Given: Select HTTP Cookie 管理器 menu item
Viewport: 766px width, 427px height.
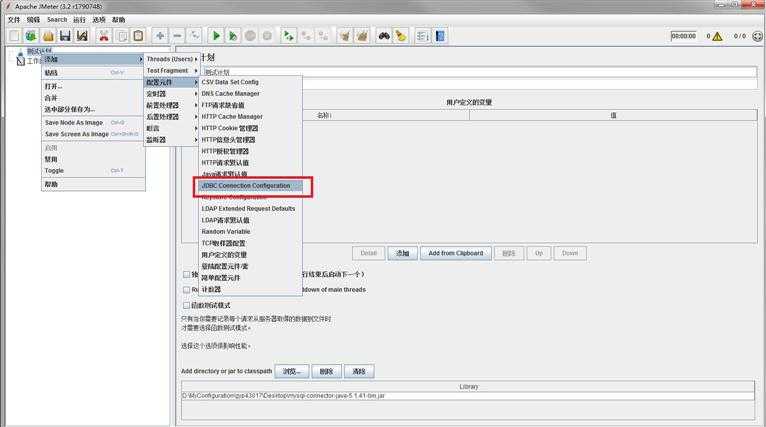Looking at the screenshot, I should 251,128.
